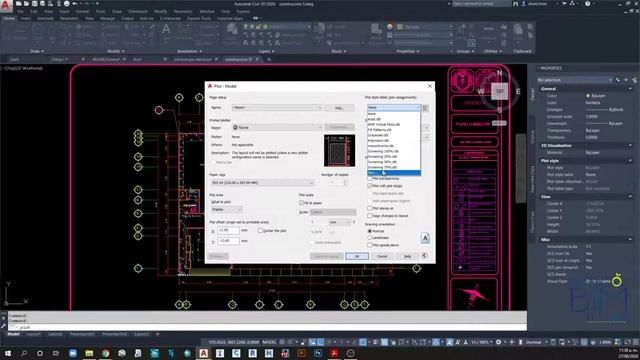Click the command line customize wrench icon
The width and height of the screenshot is (640, 360).
pos(3,326)
